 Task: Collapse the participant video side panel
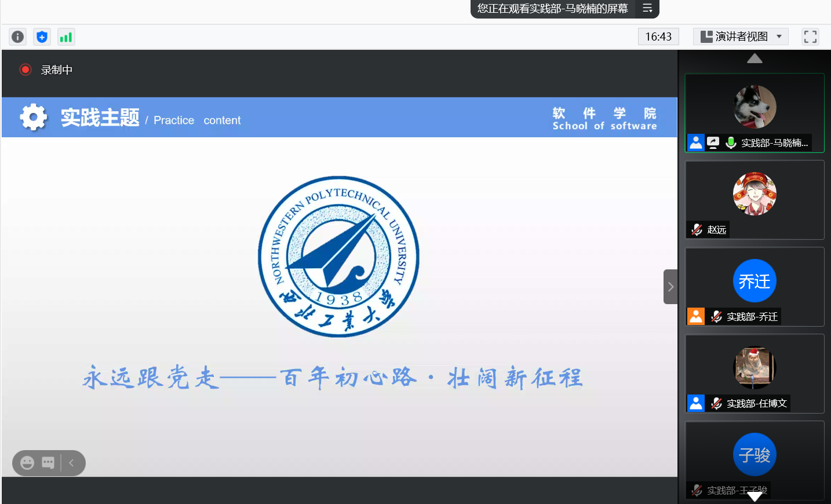[670, 287]
